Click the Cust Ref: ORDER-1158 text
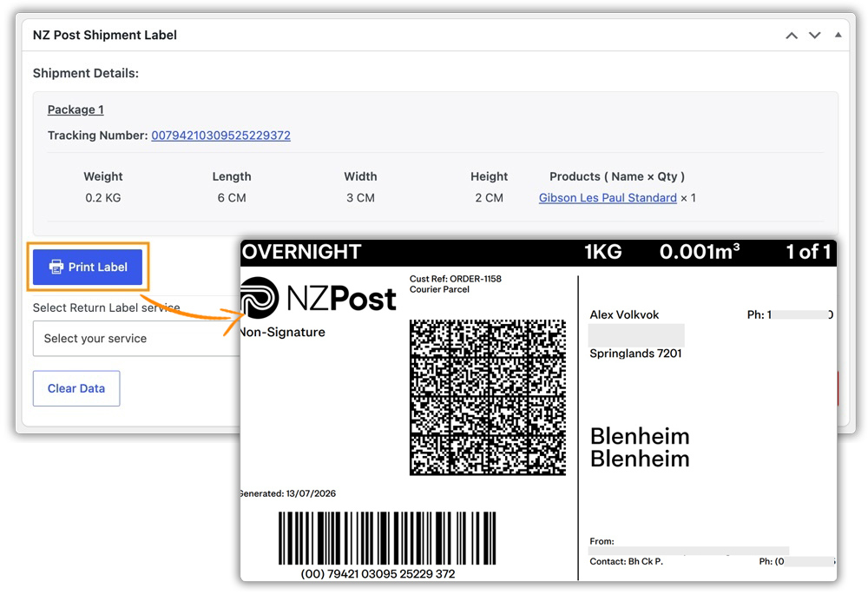The image size is (868, 595). 456,279
